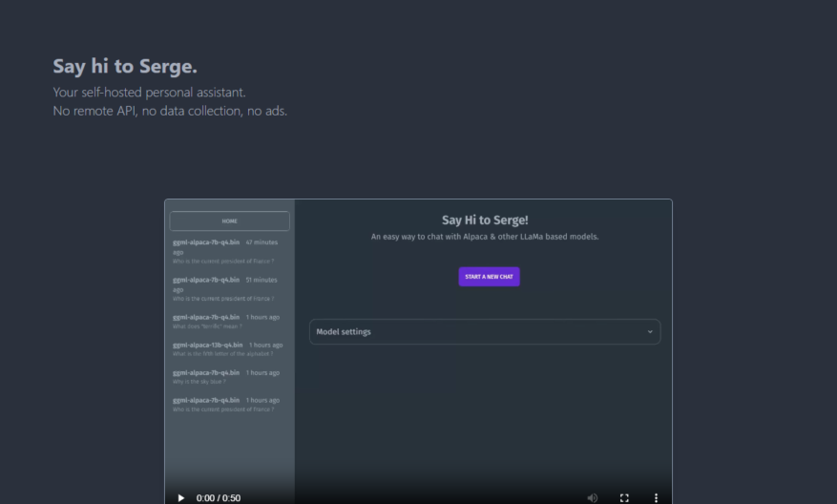Open chat 'Why is the sky blue ?'

tap(228, 377)
